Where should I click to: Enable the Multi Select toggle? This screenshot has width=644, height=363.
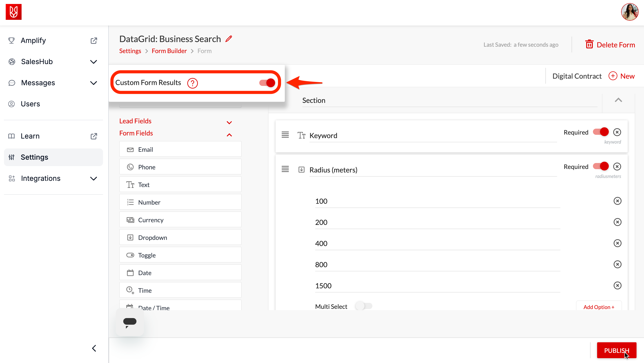(x=364, y=306)
